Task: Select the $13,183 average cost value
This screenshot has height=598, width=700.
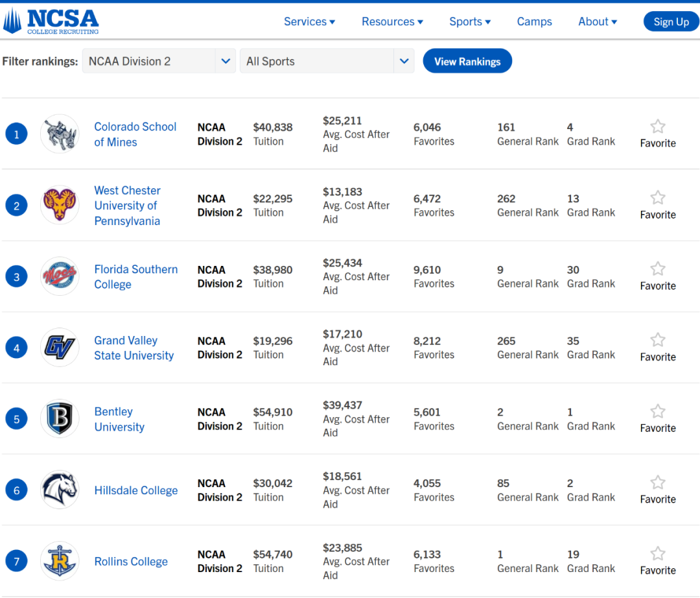Action: coord(342,191)
